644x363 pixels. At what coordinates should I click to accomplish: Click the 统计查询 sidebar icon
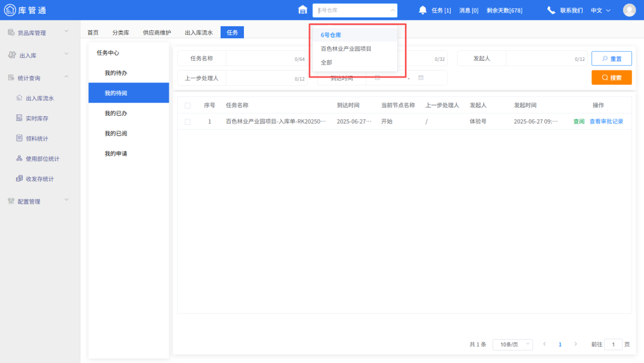click(11, 78)
